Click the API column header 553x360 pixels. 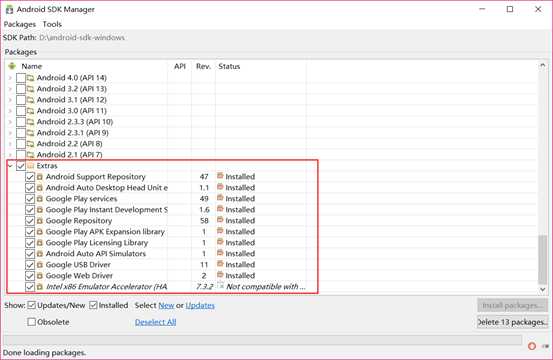[x=180, y=66]
